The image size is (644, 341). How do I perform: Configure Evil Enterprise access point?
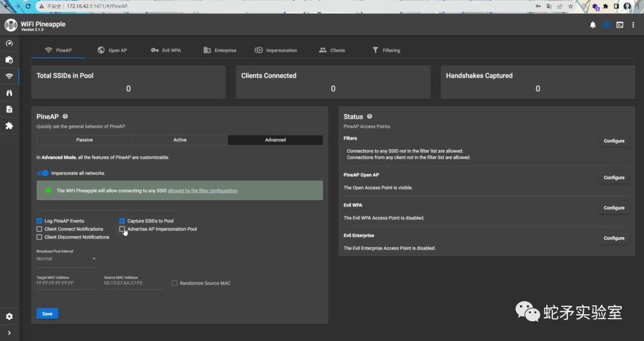(614, 238)
